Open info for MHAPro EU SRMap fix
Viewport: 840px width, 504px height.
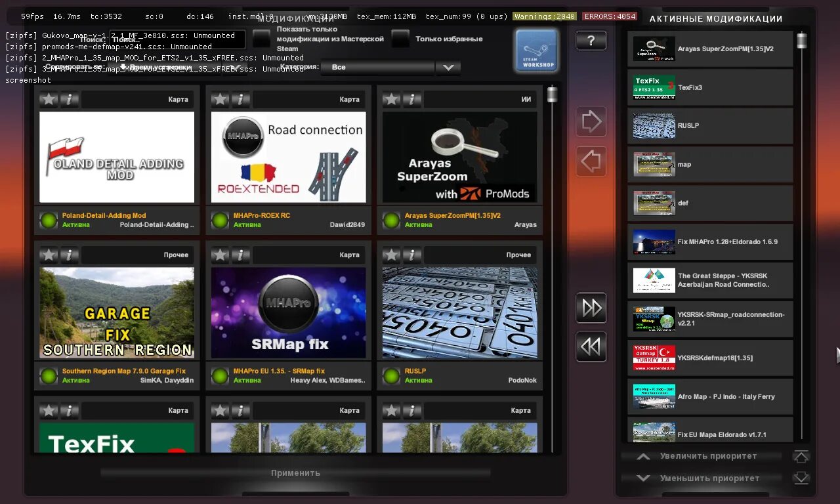[x=241, y=255]
